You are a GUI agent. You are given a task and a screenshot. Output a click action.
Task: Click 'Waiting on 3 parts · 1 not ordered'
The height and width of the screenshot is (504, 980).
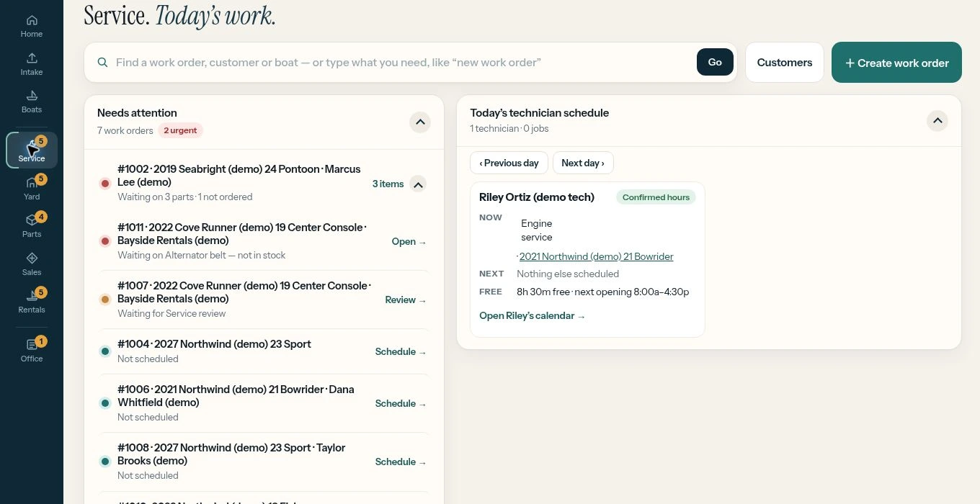point(185,197)
